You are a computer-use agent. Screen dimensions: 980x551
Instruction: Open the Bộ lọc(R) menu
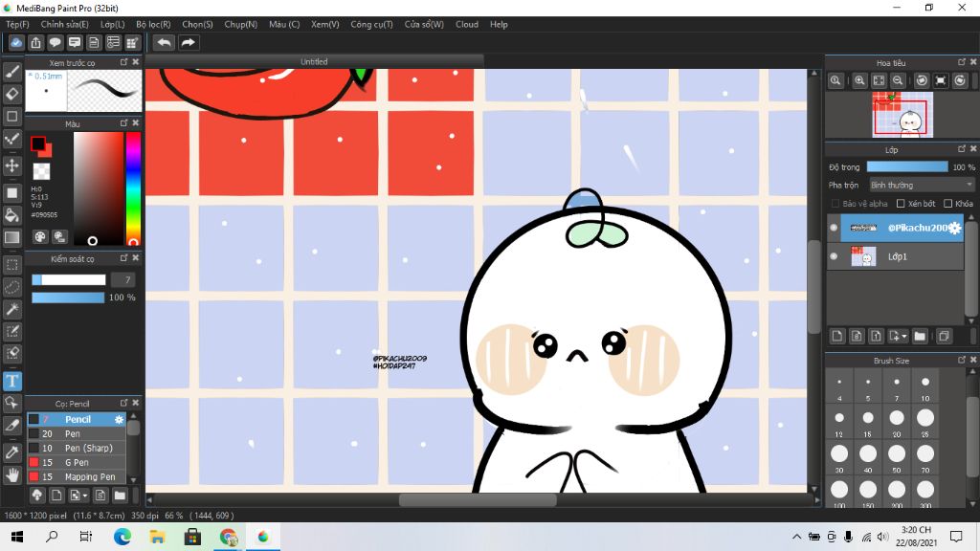click(153, 24)
